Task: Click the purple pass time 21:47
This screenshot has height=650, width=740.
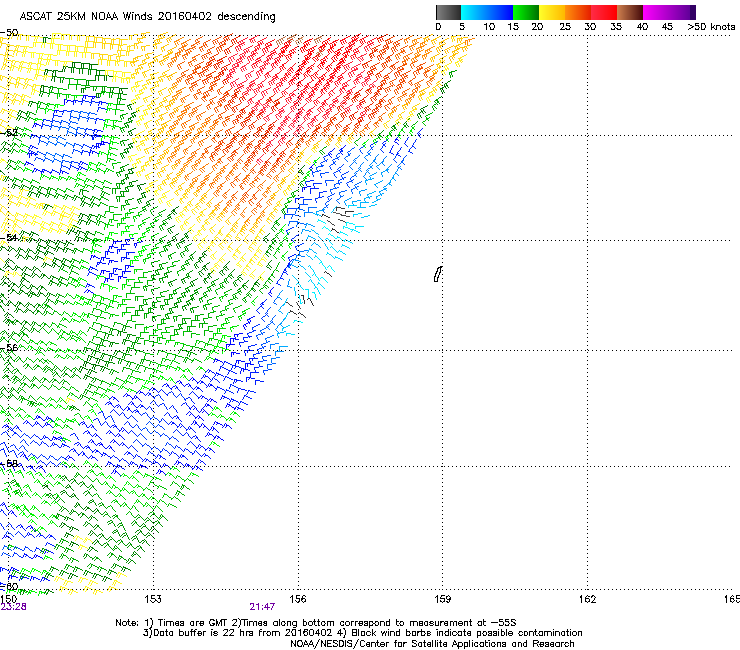Action: click(x=262, y=607)
